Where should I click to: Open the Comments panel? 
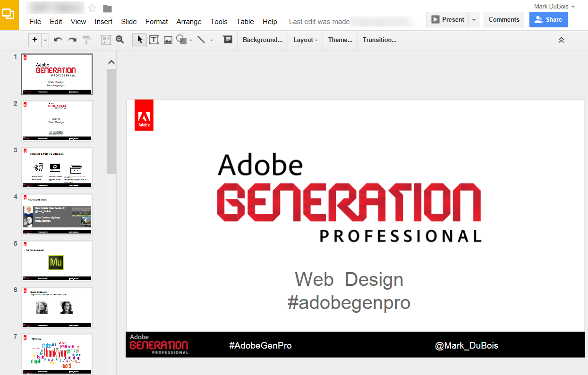pyautogui.click(x=503, y=19)
